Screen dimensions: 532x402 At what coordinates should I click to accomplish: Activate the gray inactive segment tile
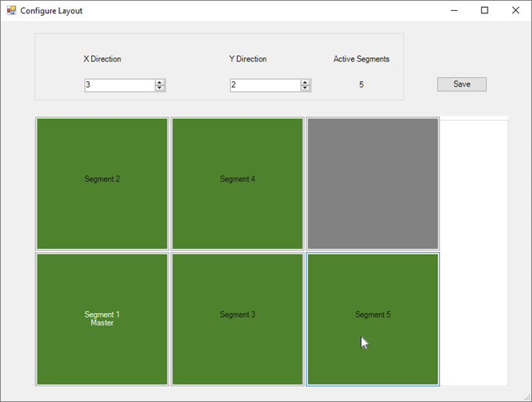click(x=373, y=183)
